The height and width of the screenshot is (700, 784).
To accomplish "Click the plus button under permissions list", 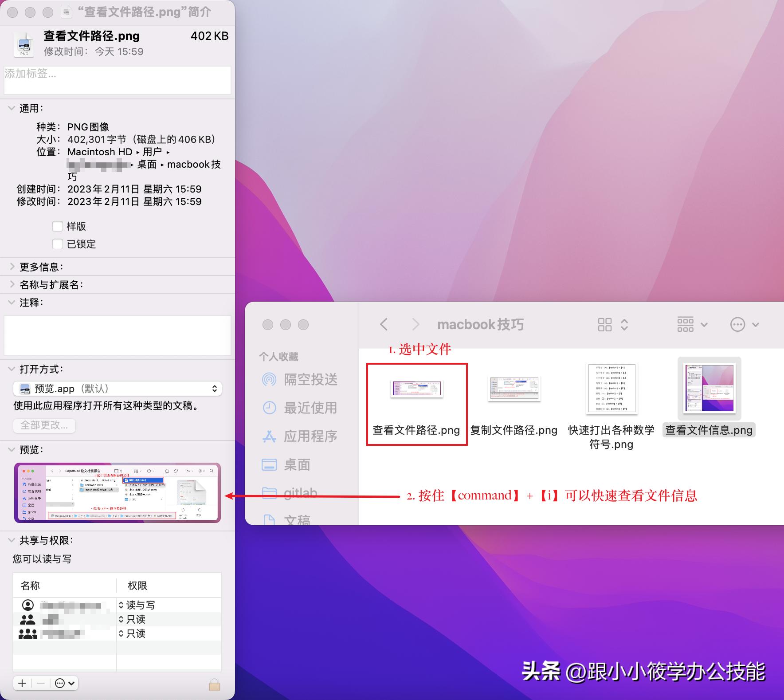I will click(x=22, y=683).
